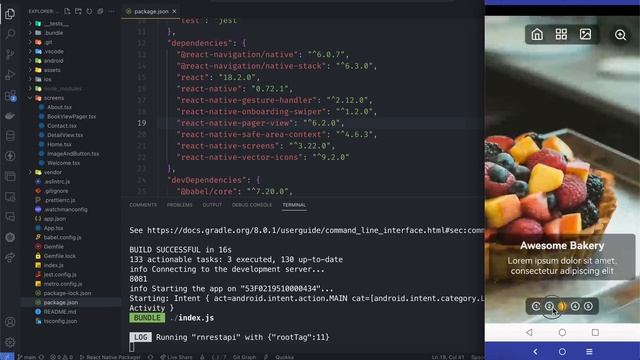This screenshot has height=360, width=640.
Task: Close the package.json editor tab
Action: [x=174, y=11]
